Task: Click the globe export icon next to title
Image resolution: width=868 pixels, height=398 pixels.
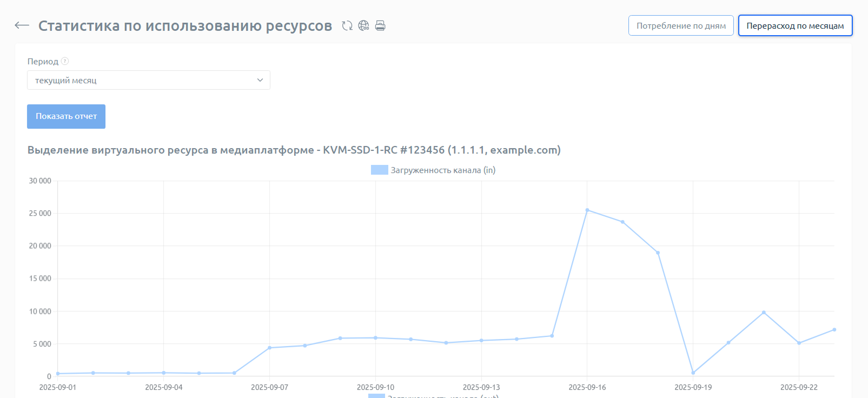Action: point(363,25)
